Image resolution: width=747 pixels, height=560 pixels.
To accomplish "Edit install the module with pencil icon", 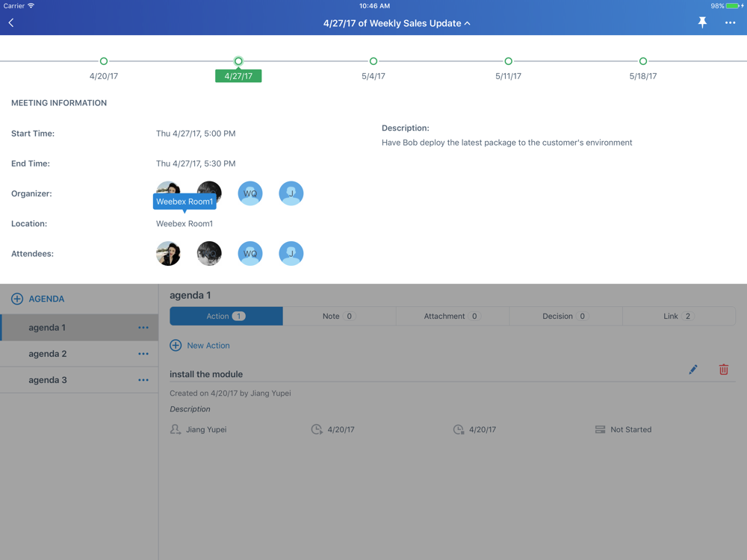I will click(x=693, y=370).
